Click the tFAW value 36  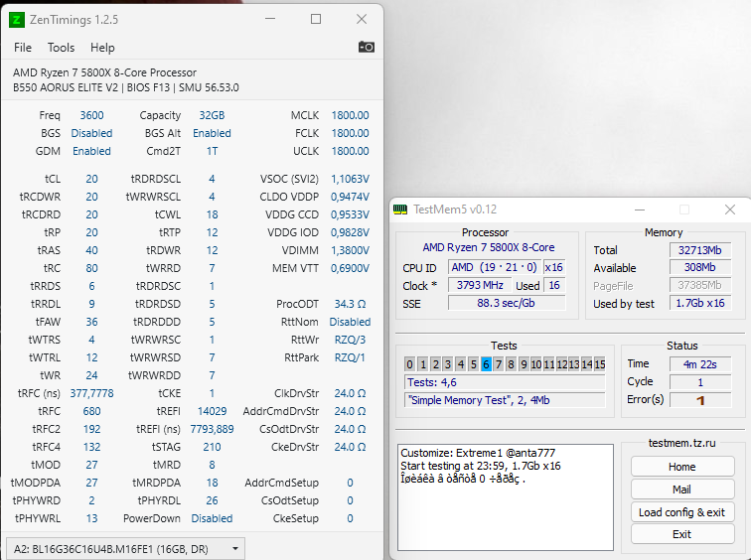click(91, 322)
